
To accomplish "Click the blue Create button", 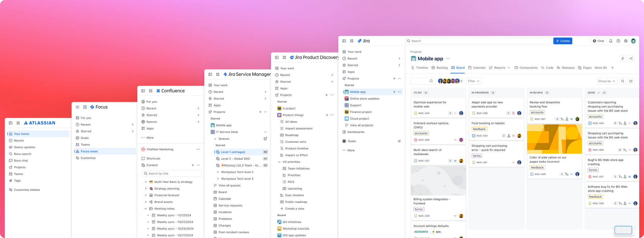I will tap(563, 41).
